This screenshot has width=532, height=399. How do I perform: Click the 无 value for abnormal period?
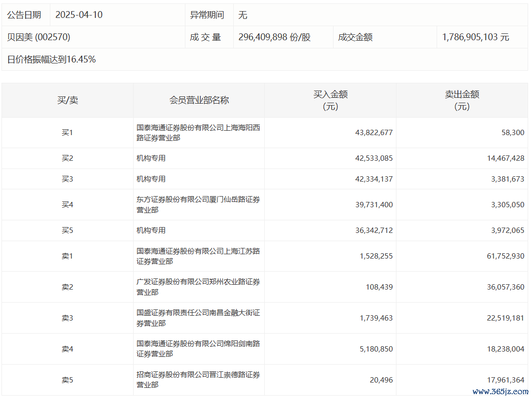(x=243, y=15)
